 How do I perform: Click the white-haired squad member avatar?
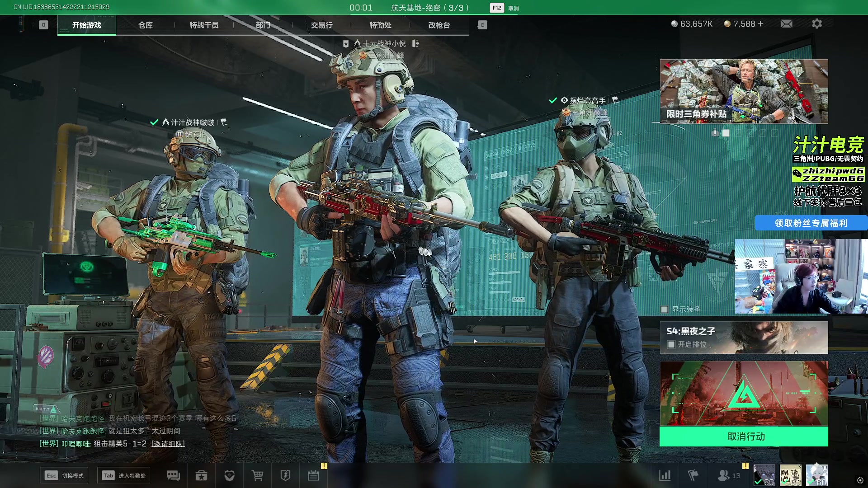click(x=817, y=475)
